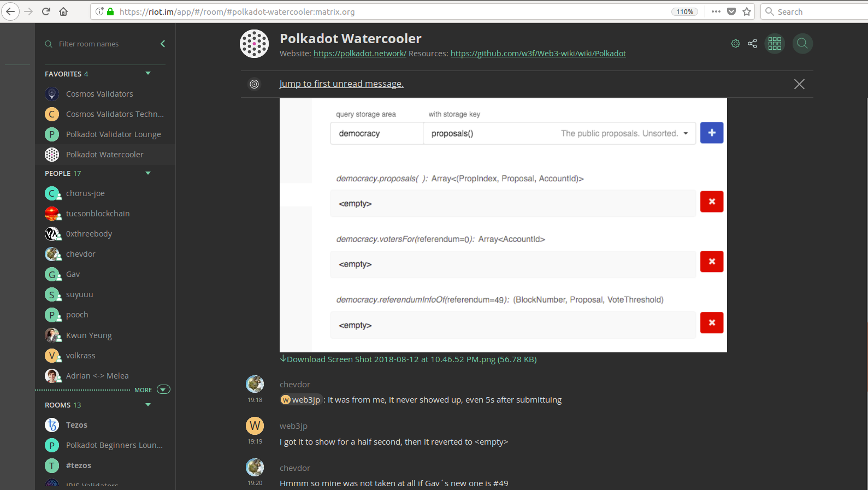868x490 pixels.
Task: Bookmark this page with the star icon
Action: click(x=747, y=11)
